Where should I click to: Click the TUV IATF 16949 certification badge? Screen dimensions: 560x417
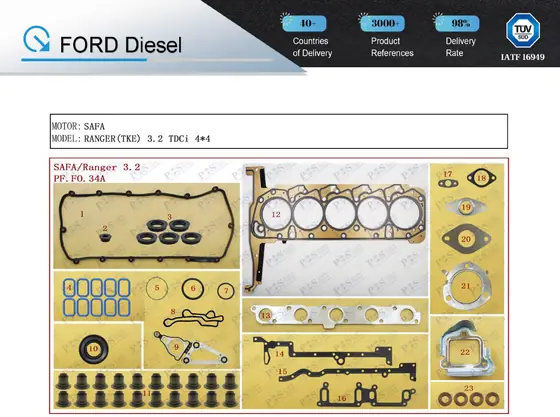pyautogui.click(x=522, y=37)
